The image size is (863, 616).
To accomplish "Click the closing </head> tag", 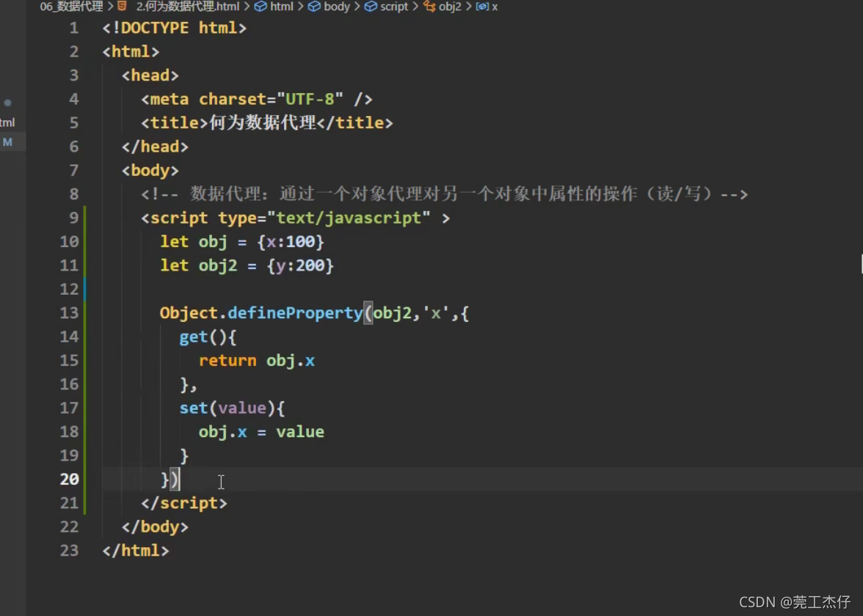I will tap(156, 147).
